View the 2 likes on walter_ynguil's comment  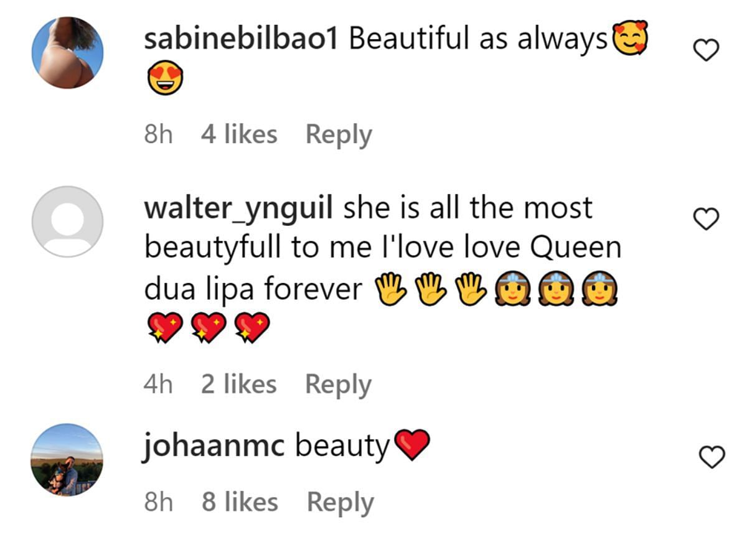(x=239, y=384)
